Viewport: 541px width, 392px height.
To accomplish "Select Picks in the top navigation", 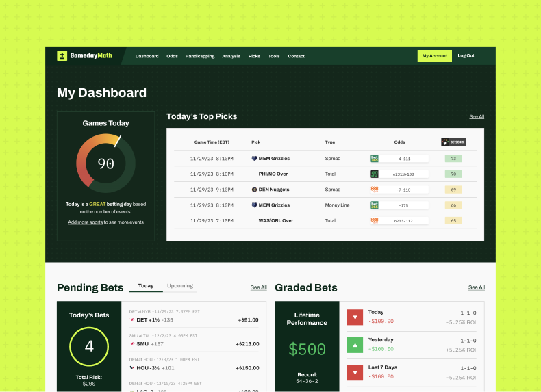I will [x=254, y=56].
